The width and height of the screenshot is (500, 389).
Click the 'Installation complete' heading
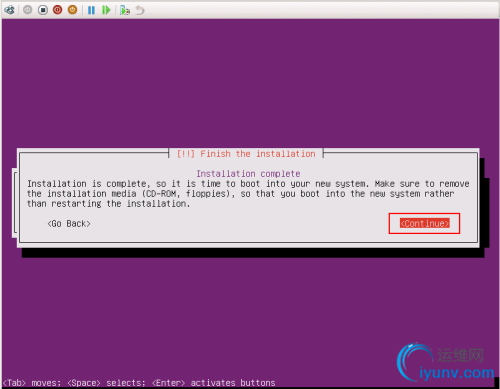[x=248, y=174]
